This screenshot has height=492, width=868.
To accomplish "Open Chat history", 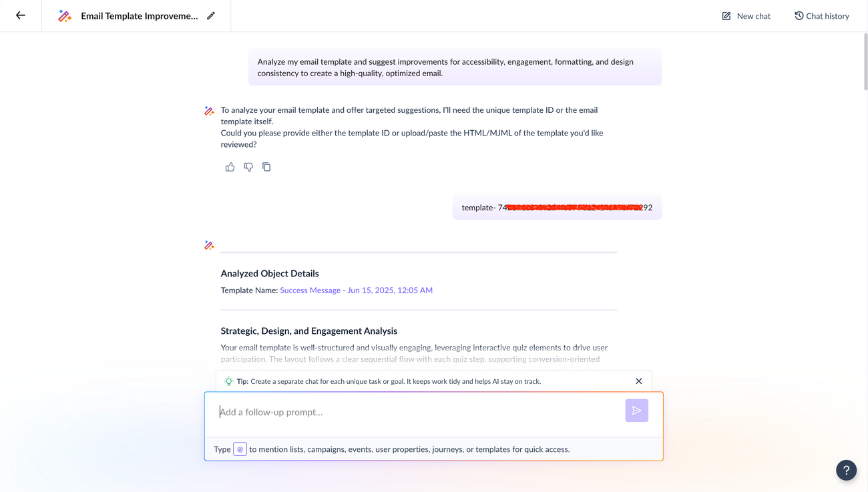I will [821, 16].
